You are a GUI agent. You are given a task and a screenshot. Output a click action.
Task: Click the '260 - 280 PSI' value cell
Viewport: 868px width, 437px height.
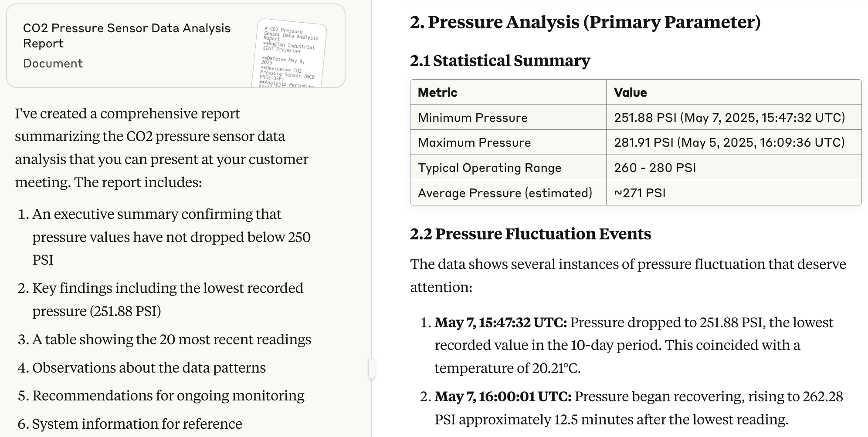734,168
